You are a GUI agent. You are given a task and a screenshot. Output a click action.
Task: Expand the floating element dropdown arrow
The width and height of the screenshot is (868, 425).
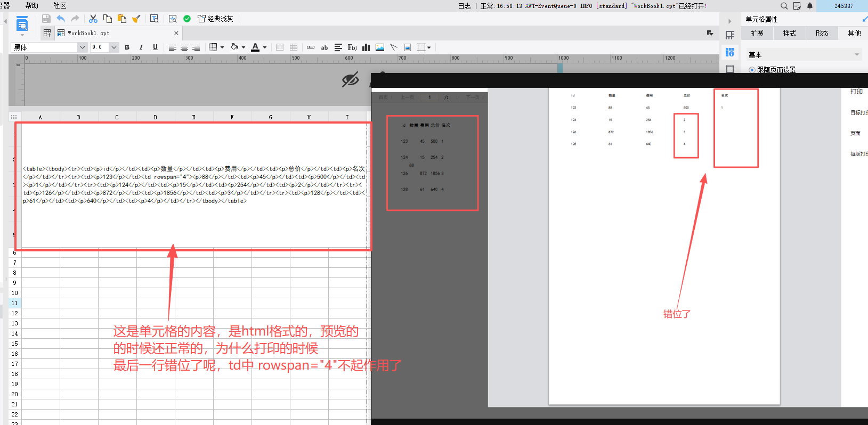[429, 47]
